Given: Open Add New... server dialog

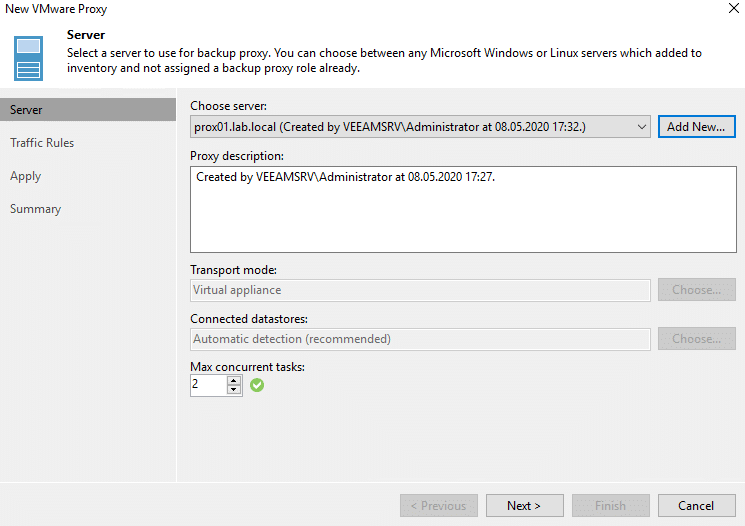Looking at the screenshot, I should [697, 127].
